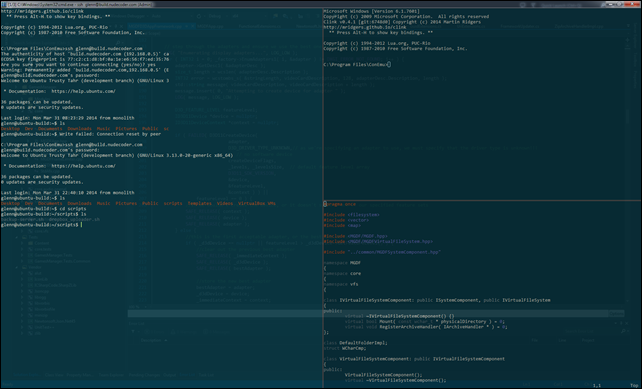Click the 'Templates' folder in ls output
642x389 pixels.
[200, 204]
